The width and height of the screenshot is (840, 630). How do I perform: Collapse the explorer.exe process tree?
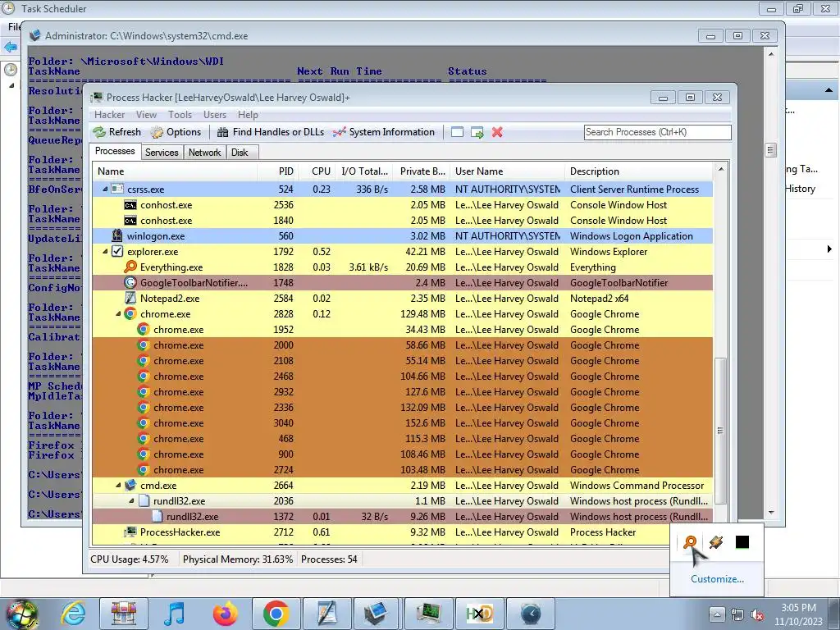pos(105,251)
